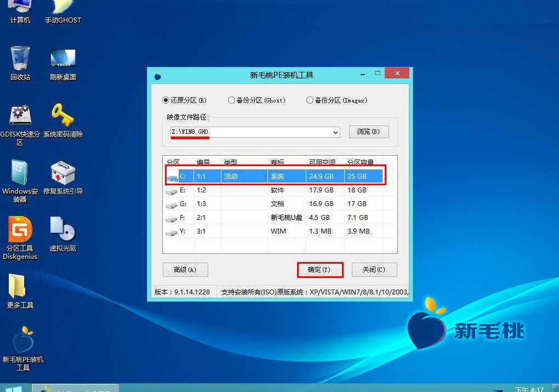Click the 24.9 GB free space cell
Viewport: 559px width, 392px height.
pyautogui.click(x=321, y=176)
